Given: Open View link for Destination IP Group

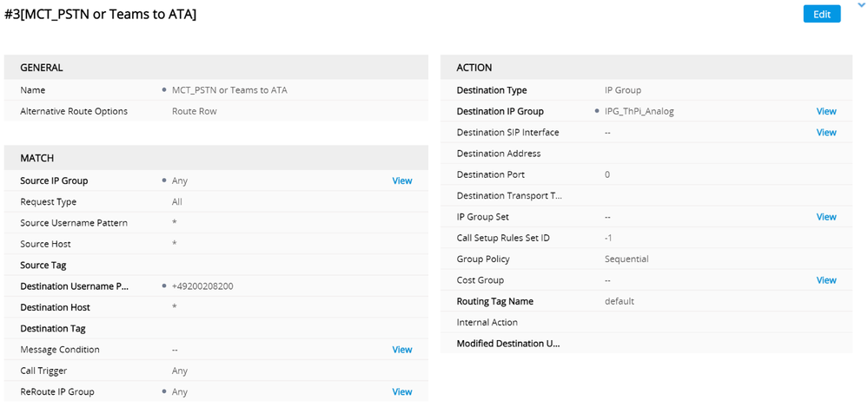Looking at the screenshot, I should (825, 111).
